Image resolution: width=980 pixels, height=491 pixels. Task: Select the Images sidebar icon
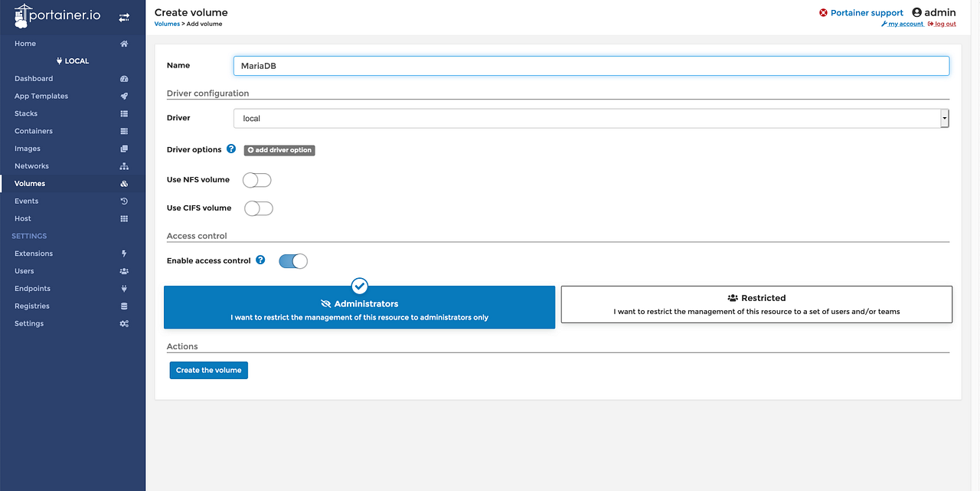(x=123, y=148)
